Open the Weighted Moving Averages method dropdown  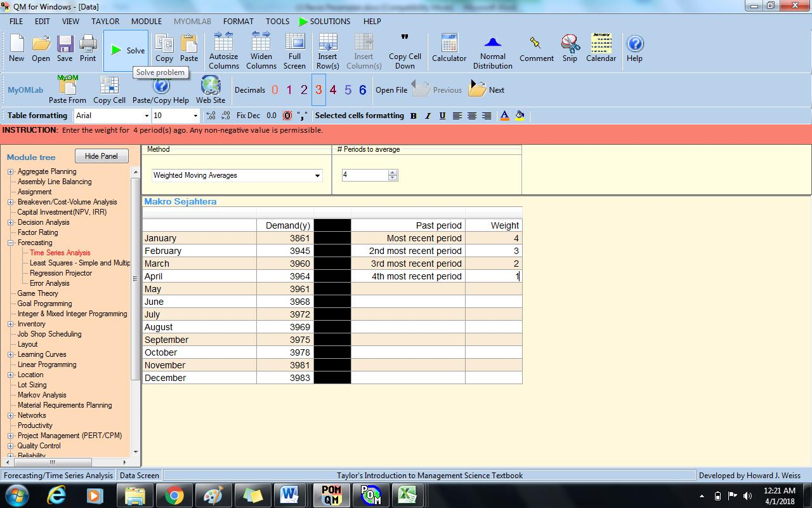pos(318,175)
